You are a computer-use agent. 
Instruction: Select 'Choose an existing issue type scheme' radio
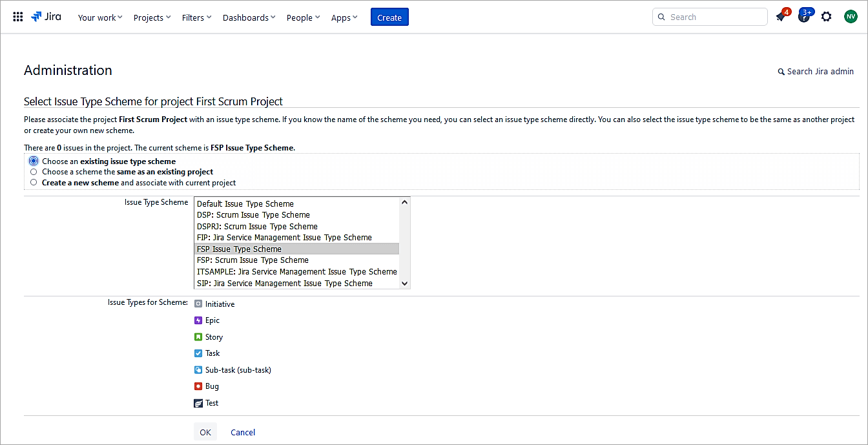click(34, 161)
